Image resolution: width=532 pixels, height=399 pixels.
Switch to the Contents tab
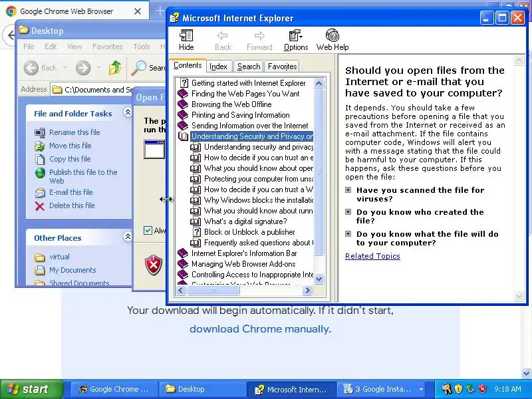188,65
